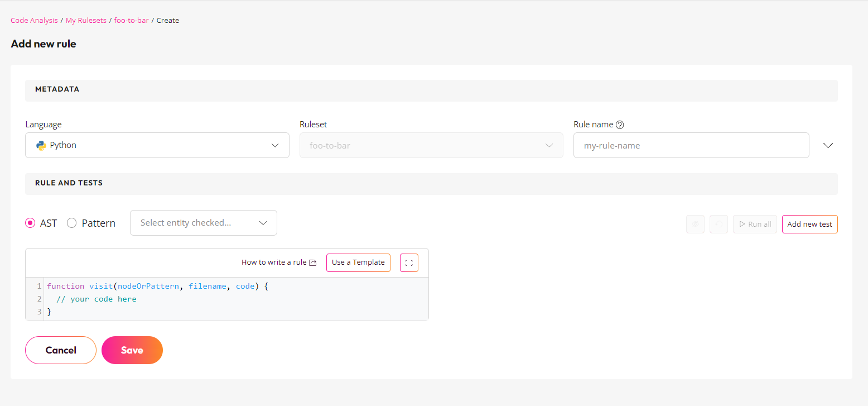Click the disabled Ruleset dropdown foo-to-bar
This screenshot has height=406, width=868.
[431, 145]
